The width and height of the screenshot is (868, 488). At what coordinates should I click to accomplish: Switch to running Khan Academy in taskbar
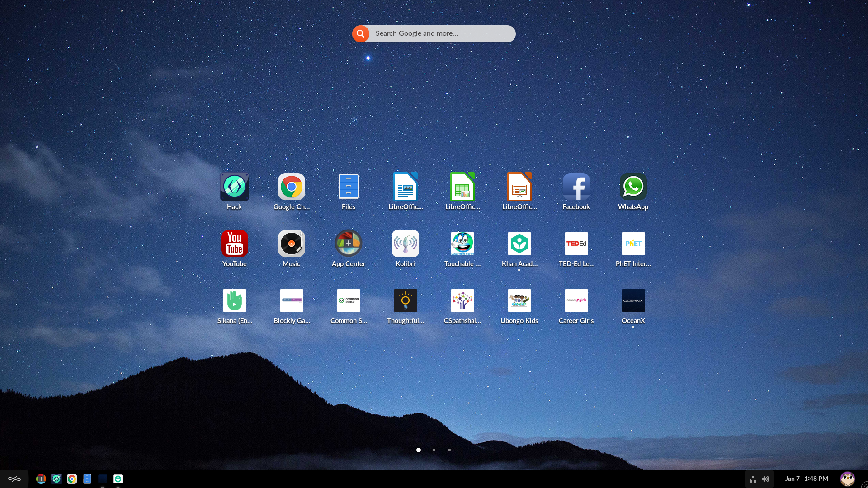[x=118, y=479]
